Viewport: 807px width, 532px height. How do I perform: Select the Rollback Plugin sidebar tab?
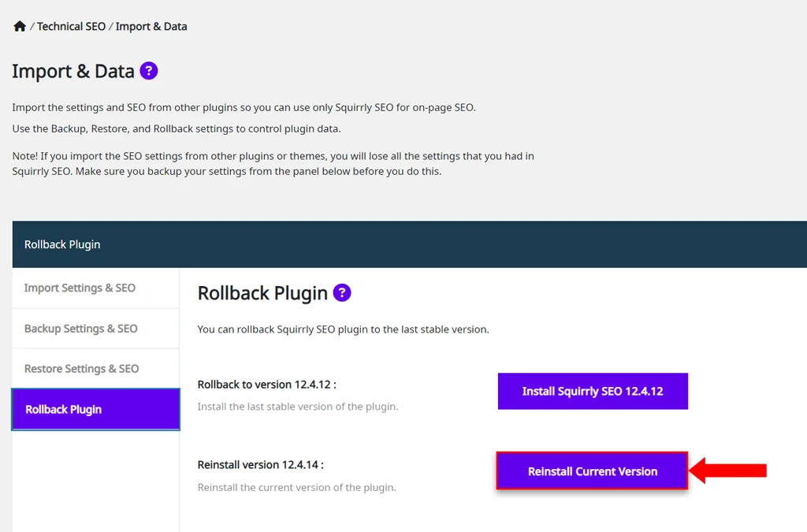[x=64, y=410]
